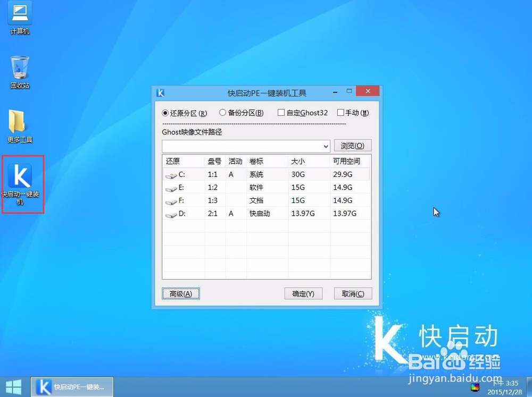Click the colorful display tray icon
Screen dimensions: 532x397
point(475,387)
